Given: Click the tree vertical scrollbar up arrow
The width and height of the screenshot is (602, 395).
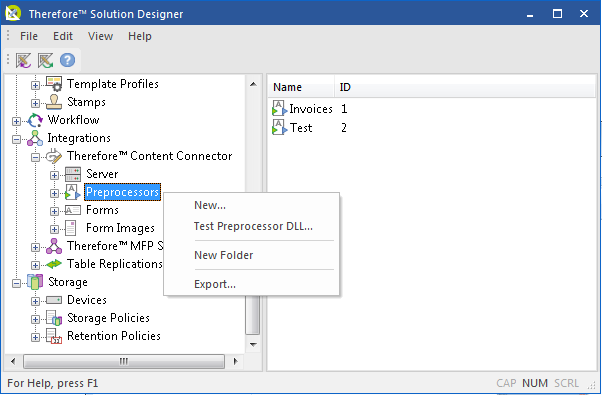Looking at the screenshot, I should tap(253, 84).
